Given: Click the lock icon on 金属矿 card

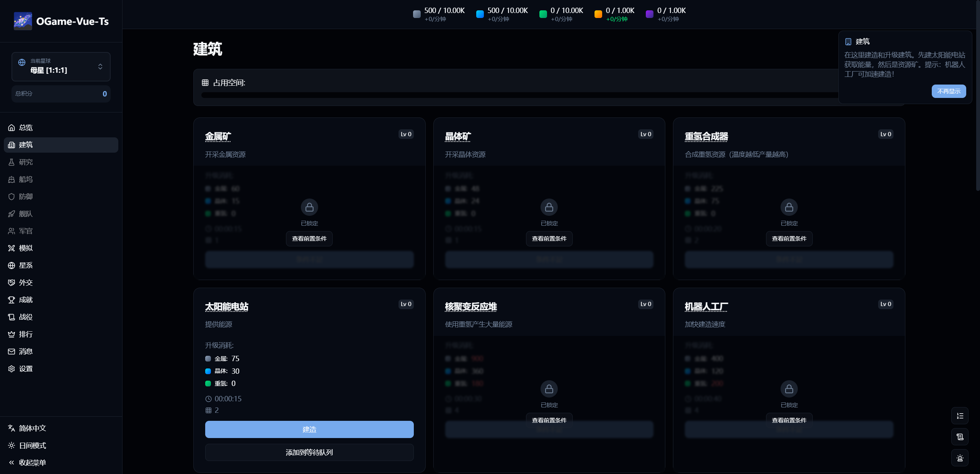Looking at the screenshot, I should tap(309, 207).
